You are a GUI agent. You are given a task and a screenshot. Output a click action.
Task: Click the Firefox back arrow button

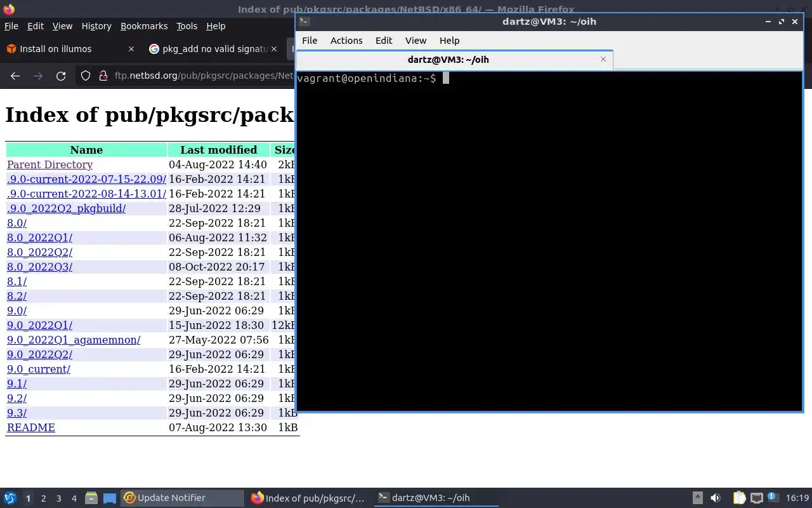click(15, 76)
